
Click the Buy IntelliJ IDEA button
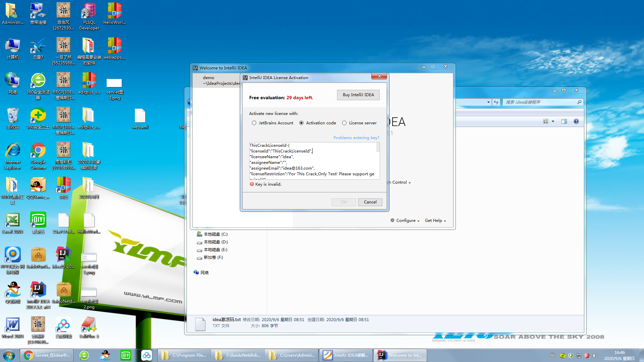[x=358, y=95]
